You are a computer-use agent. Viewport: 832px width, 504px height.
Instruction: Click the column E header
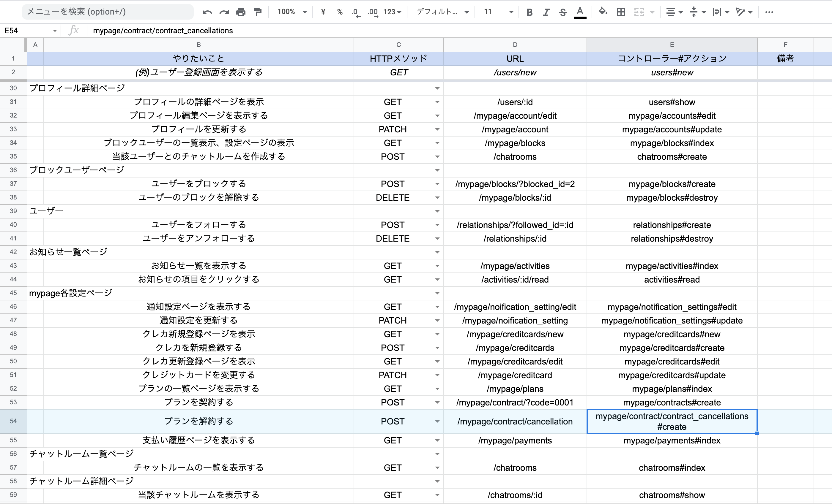coord(672,45)
